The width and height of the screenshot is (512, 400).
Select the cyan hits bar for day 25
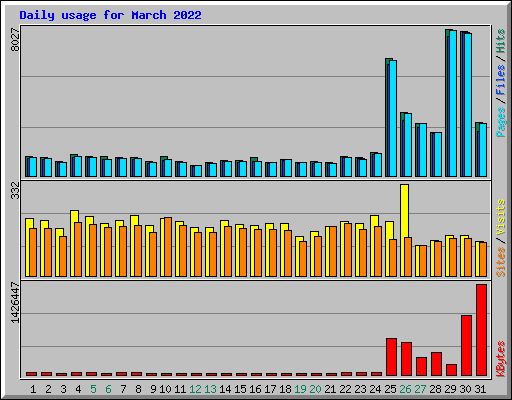point(393,119)
